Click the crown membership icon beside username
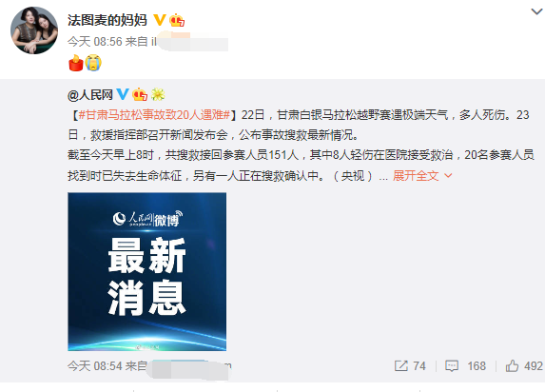Viewport: 545px width, 392px height. tap(177, 20)
